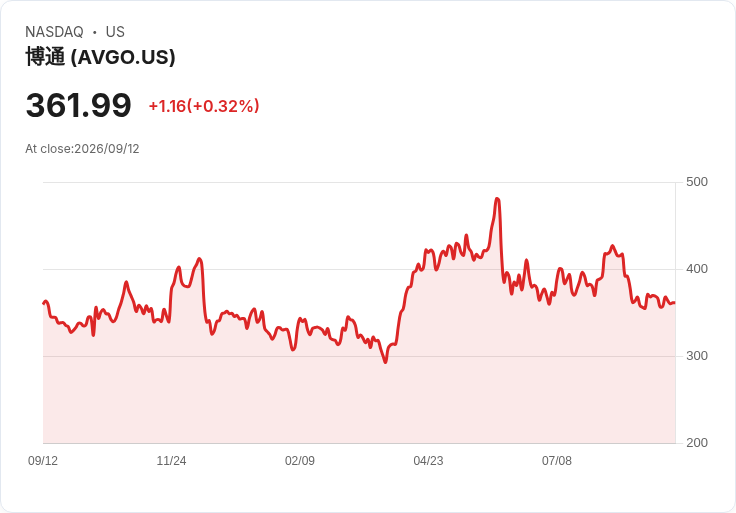736x513 pixels.
Task: Click the highest peak of the price line
Action: point(498,199)
